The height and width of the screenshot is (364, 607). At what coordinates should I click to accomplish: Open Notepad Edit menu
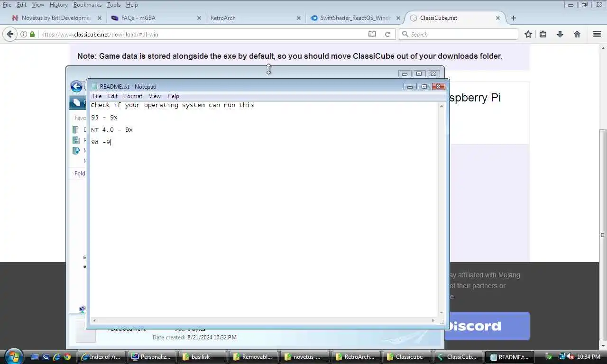(112, 96)
